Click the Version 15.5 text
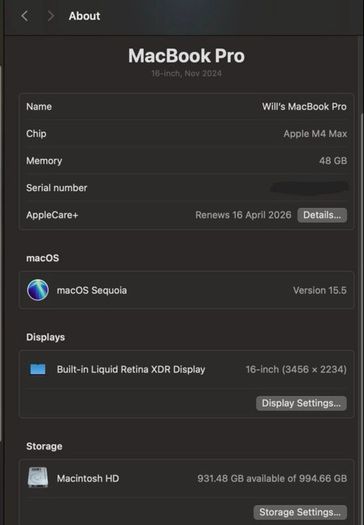The image size is (364, 525). pos(320,290)
